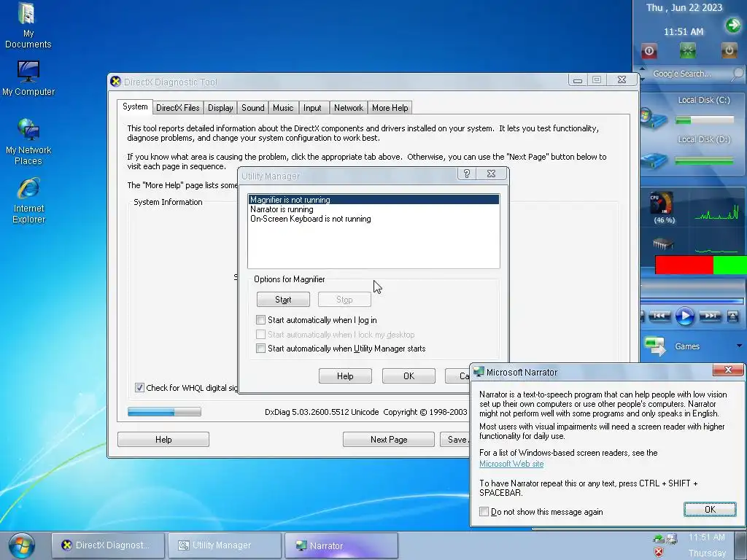Click Help button in DirectX Diagnostic Tool
Screen dimensions: 747x560
coord(163,439)
